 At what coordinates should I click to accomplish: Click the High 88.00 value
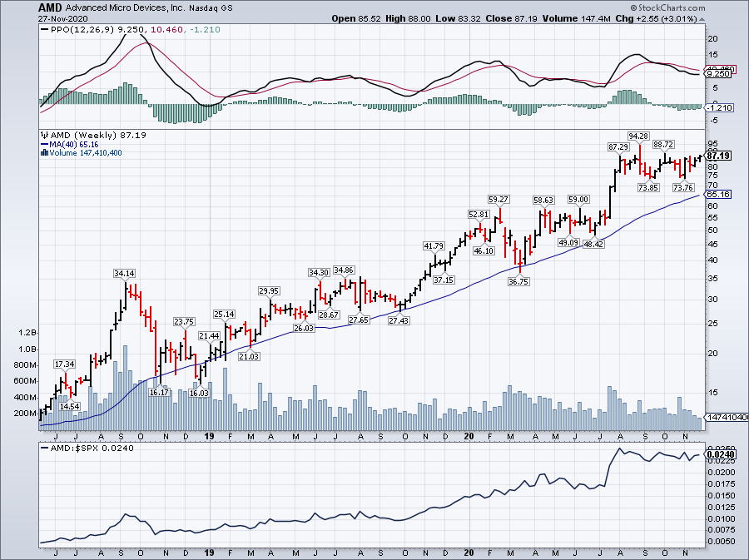coord(408,18)
